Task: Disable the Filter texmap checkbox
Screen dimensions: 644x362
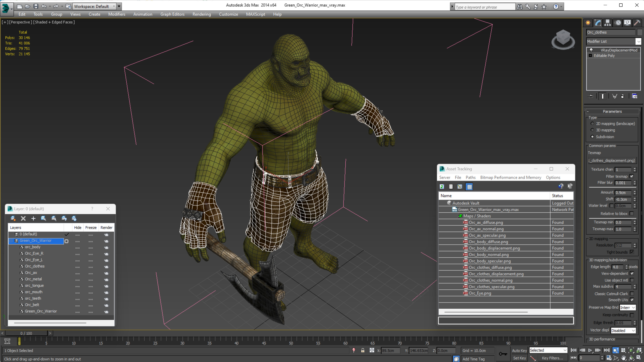Action: 632,176
